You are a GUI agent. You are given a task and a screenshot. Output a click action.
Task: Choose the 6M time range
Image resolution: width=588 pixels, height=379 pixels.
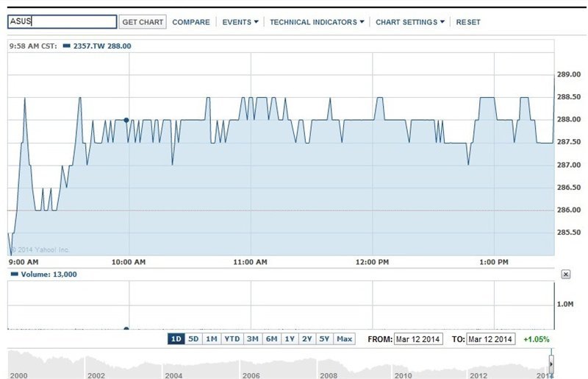click(x=271, y=339)
